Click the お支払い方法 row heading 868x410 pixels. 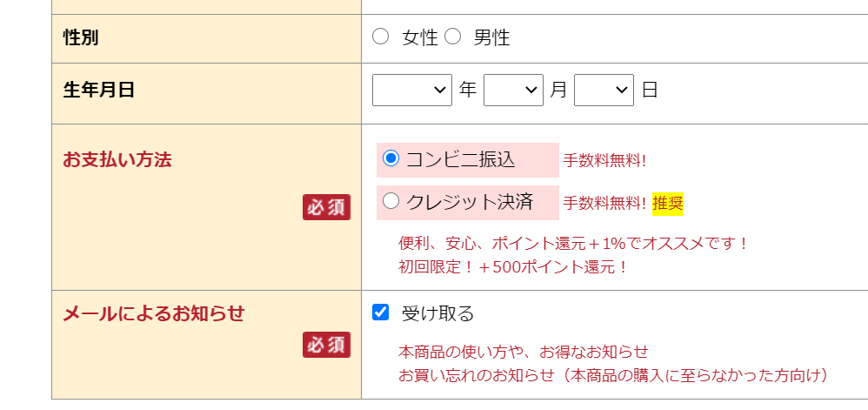(117, 159)
